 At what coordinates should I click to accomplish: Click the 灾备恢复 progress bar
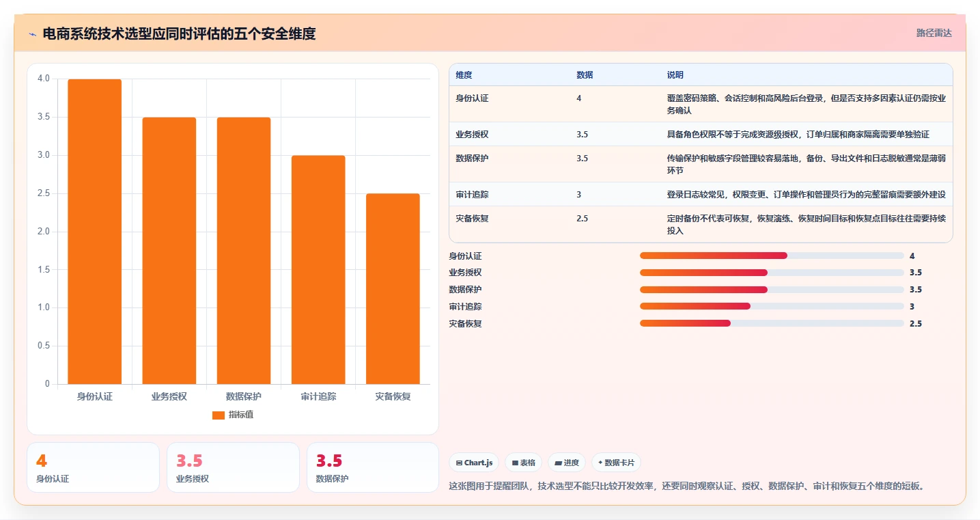coord(772,323)
